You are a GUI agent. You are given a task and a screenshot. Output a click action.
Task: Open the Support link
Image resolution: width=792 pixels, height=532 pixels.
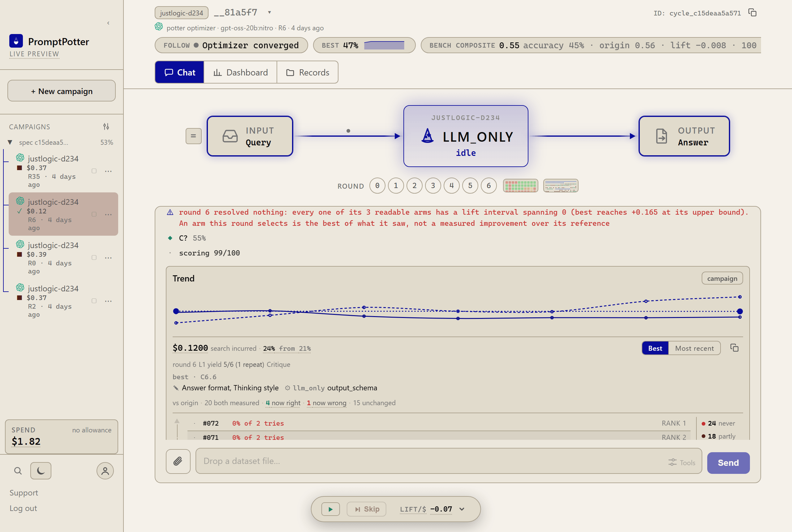tap(24, 493)
